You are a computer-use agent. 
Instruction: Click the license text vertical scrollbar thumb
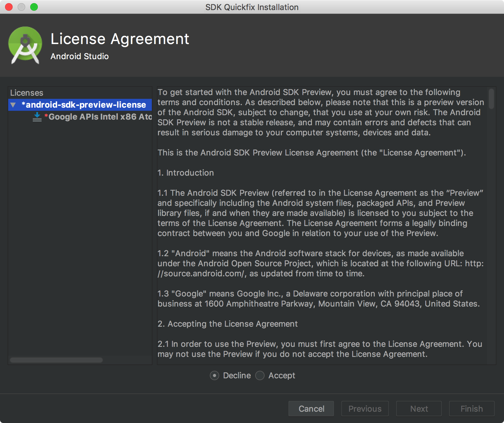point(491,99)
